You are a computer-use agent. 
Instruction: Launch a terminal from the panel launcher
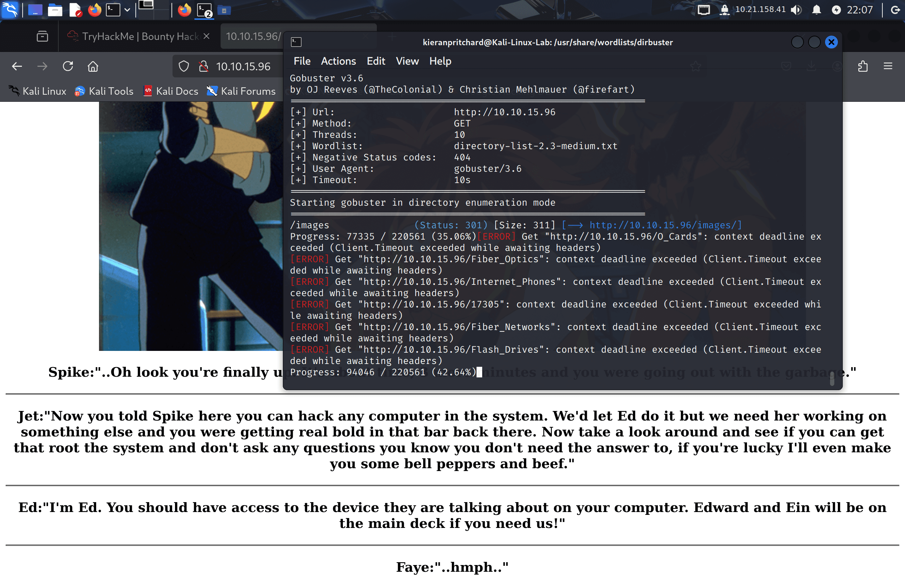(113, 10)
